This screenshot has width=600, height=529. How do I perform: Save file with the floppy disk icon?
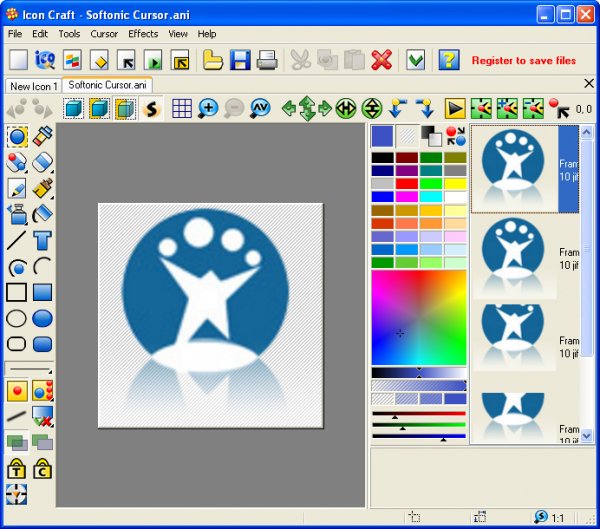pos(240,60)
